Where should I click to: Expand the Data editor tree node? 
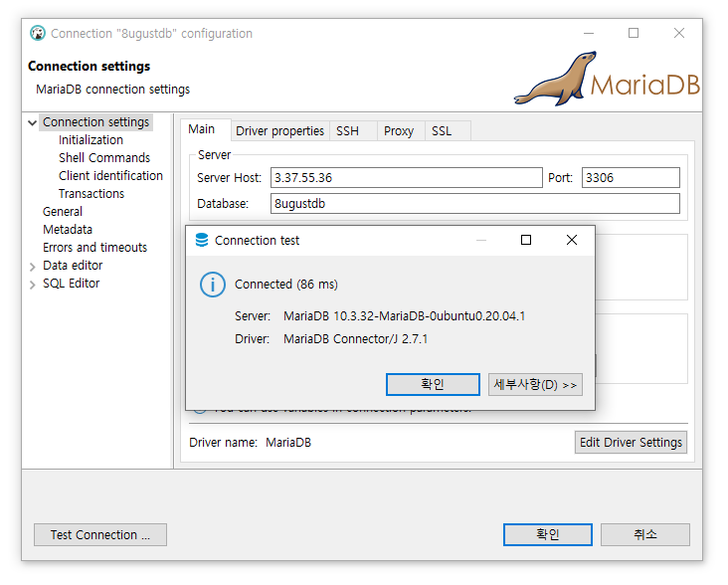pyautogui.click(x=32, y=267)
